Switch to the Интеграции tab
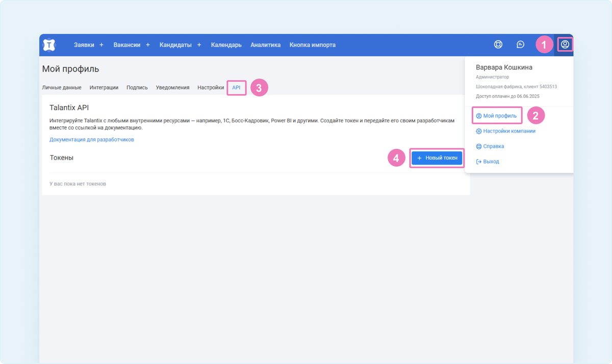The height and width of the screenshot is (364, 612). [104, 88]
